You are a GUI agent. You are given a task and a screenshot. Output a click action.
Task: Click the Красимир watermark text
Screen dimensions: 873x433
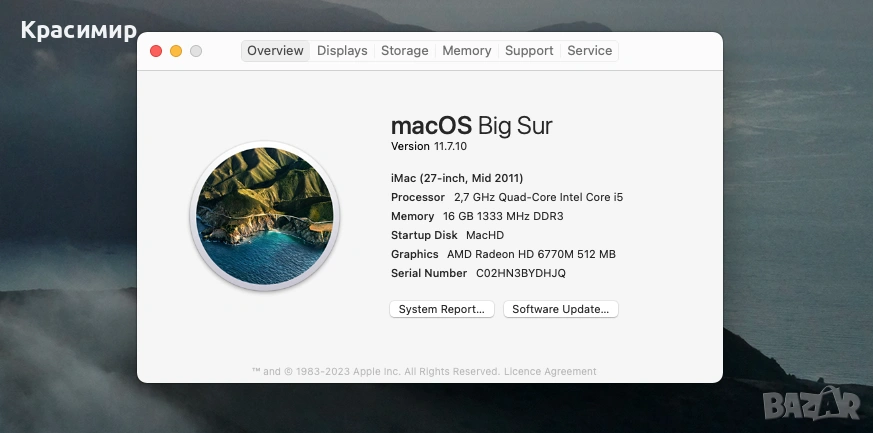click(78, 31)
